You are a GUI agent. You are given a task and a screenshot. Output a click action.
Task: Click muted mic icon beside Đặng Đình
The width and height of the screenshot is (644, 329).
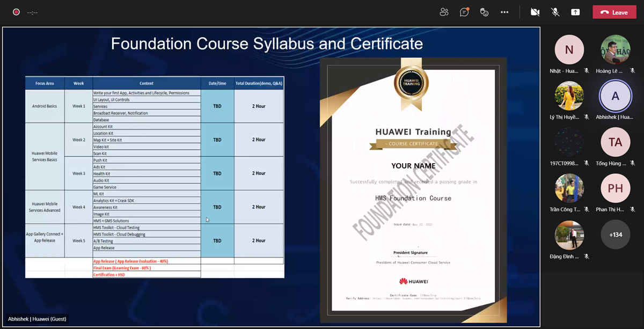(587, 257)
